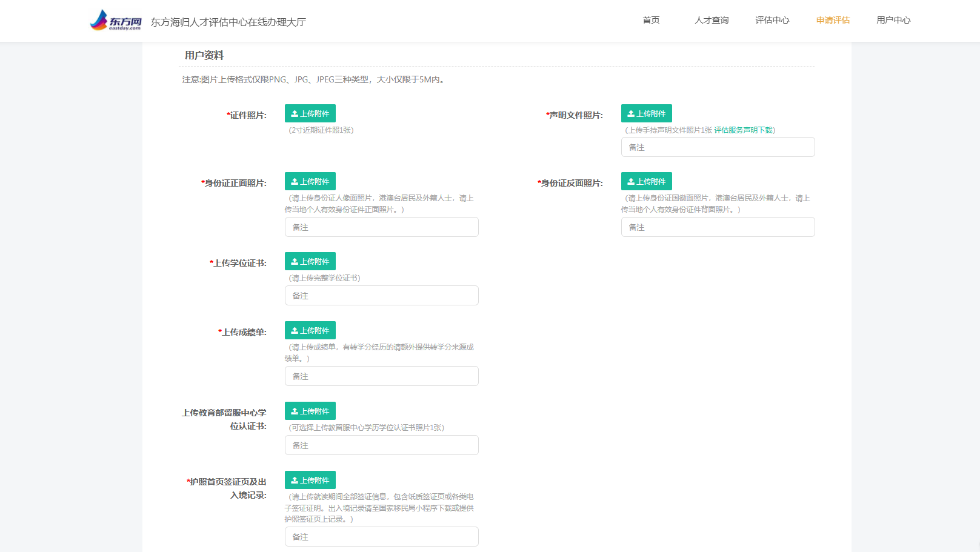Upload attachment for 上传成绩单

tap(310, 331)
